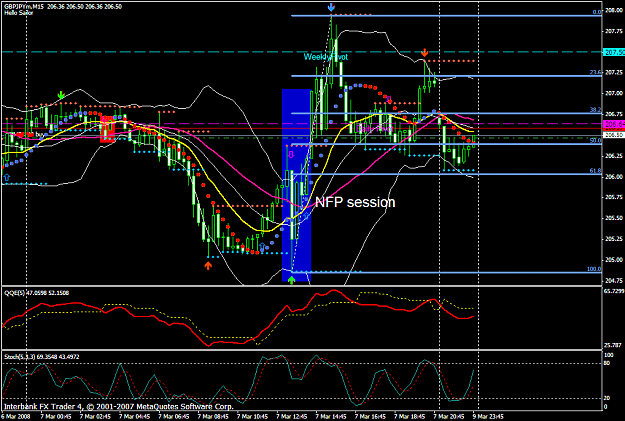Viewport: 625px width, 421px height.
Task: Select the orange up arrow below the 205.00 low
Action: point(208,266)
